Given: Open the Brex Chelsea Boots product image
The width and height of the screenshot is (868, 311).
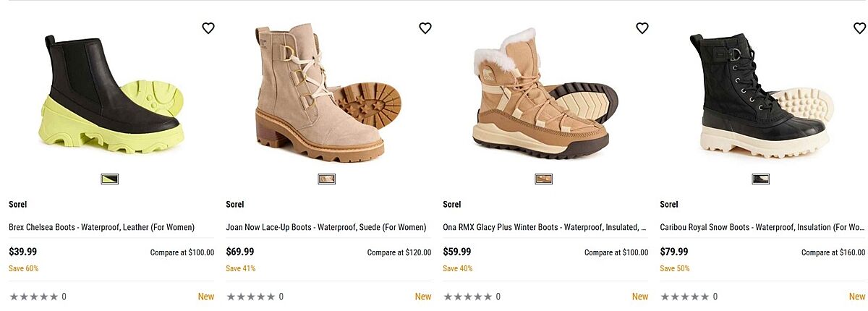Looking at the screenshot, I should pyautogui.click(x=109, y=94).
